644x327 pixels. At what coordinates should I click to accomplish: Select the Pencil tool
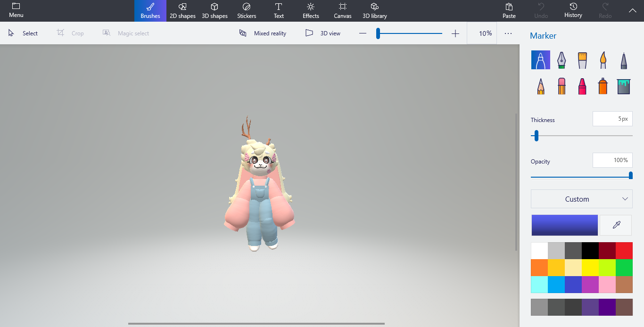(541, 86)
